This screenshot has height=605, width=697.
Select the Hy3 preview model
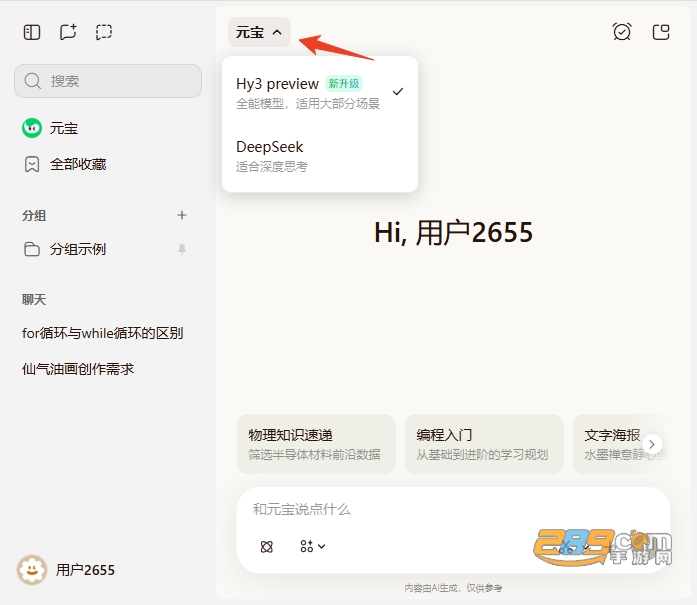coord(320,93)
